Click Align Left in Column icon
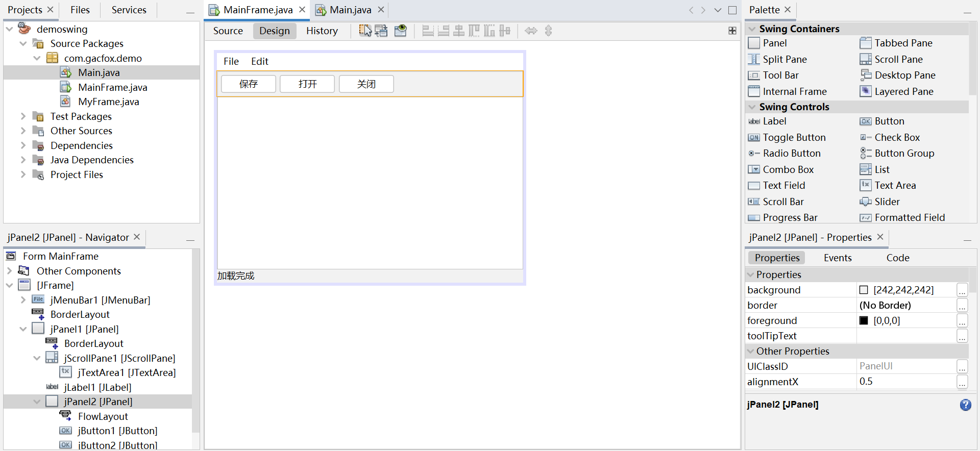Screen dimensions: 980x451 tap(428, 31)
